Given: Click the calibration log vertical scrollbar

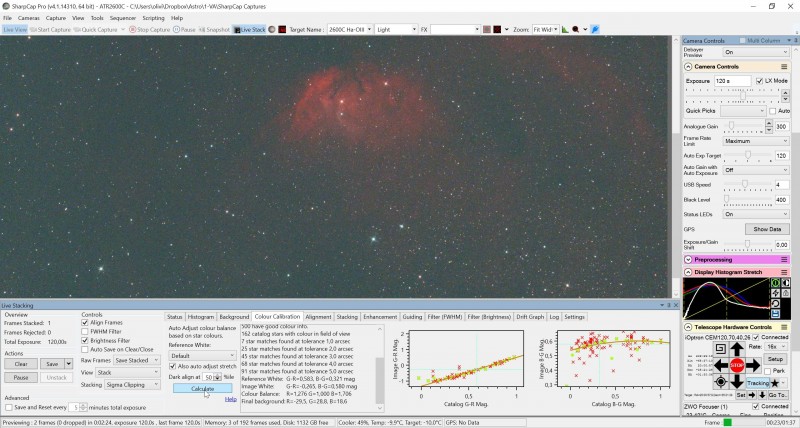Looking at the screenshot, I should coord(380,367).
